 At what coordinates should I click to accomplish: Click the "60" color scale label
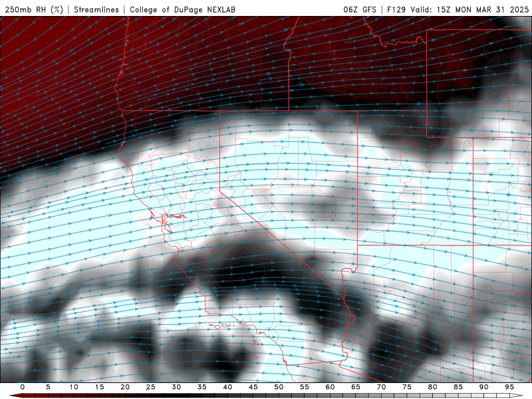pyautogui.click(x=330, y=387)
